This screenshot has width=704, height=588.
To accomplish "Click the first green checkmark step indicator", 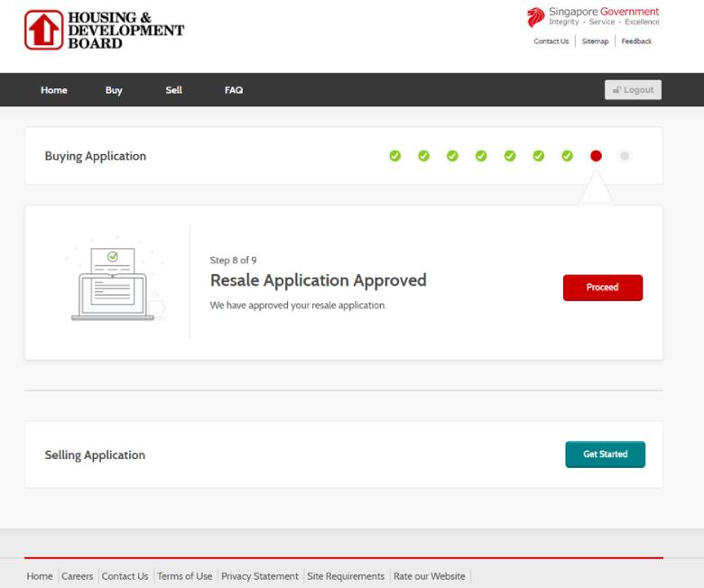I will (x=394, y=156).
